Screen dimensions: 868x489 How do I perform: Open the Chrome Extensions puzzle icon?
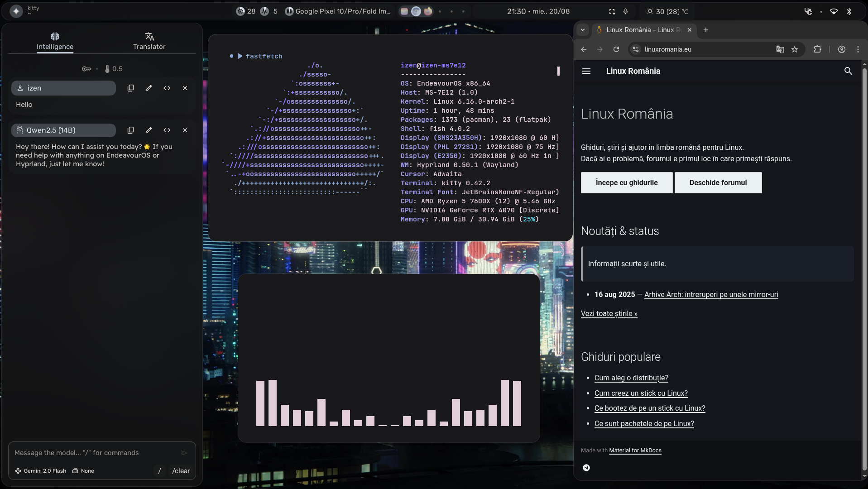817,49
